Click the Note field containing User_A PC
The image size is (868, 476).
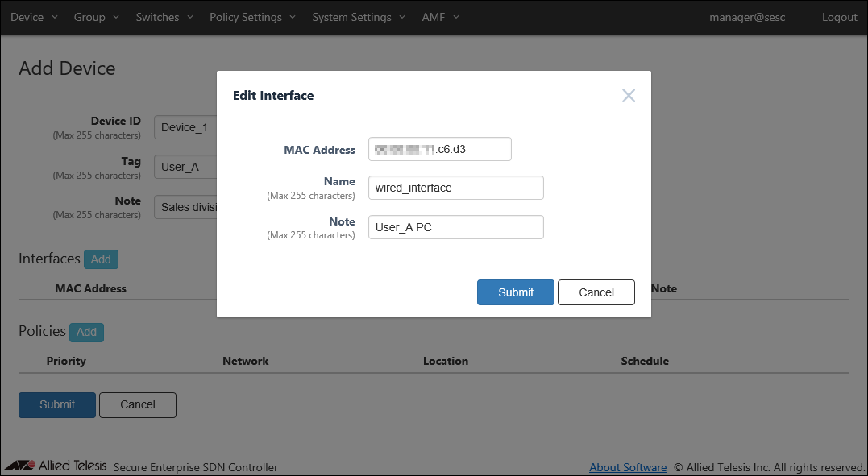455,227
